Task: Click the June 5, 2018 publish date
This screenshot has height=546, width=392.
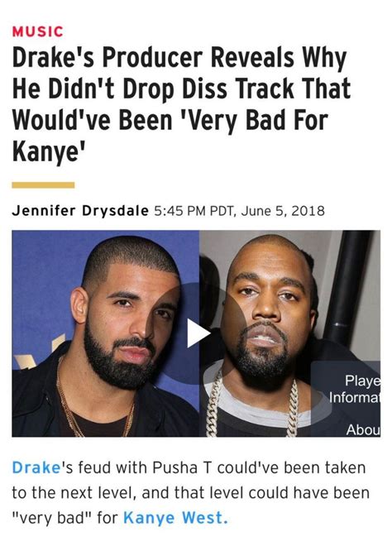Action: point(282,211)
